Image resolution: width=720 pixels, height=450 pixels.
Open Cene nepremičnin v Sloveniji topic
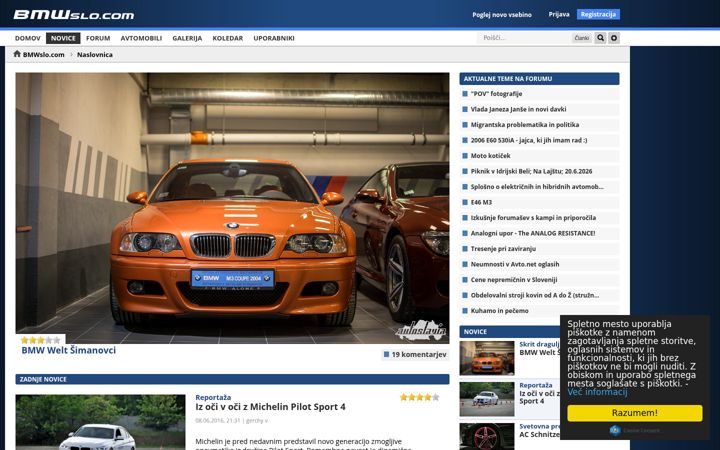[514, 280]
